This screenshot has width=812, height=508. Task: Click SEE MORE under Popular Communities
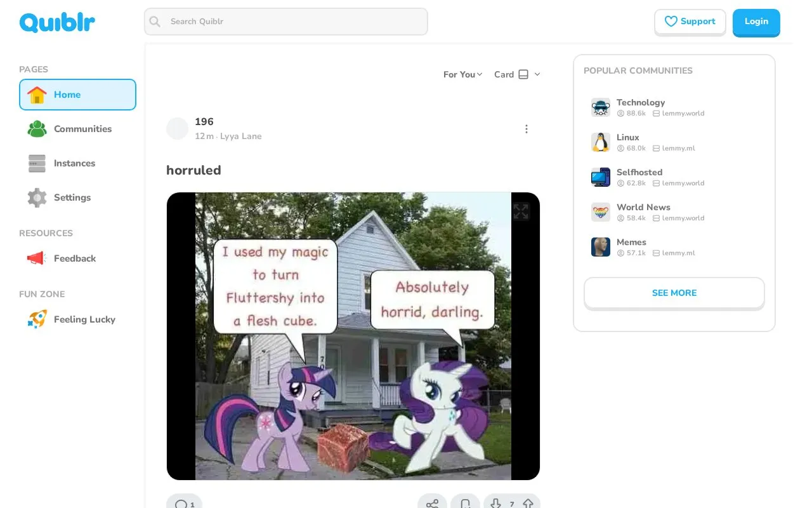click(674, 293)
